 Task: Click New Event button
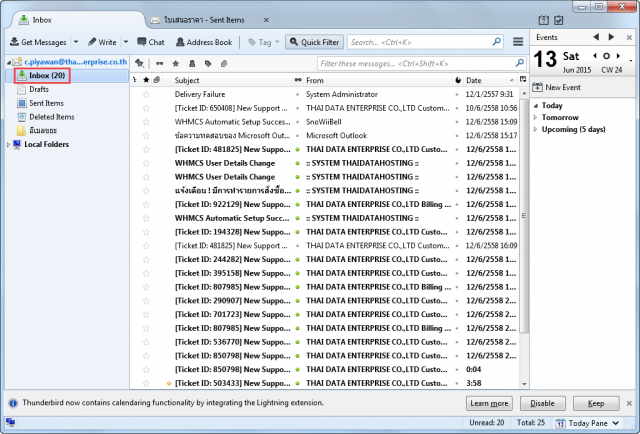click(x=556, y=87)
